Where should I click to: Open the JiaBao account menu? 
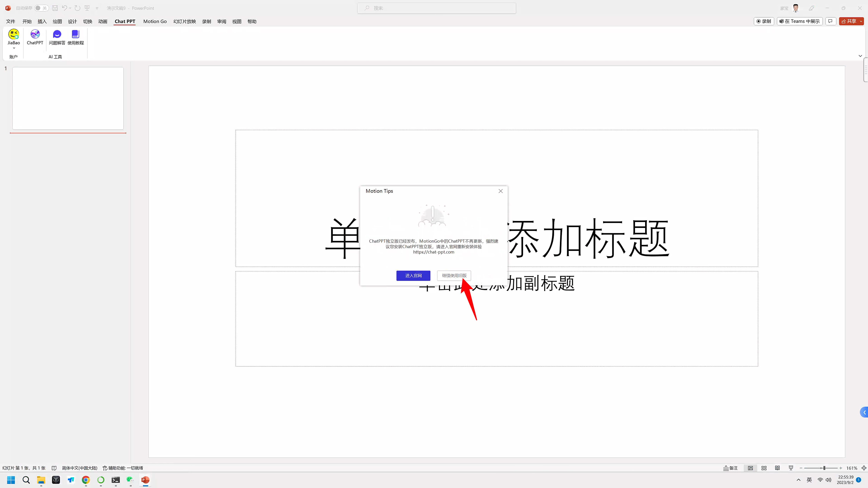tap(14, 39)
